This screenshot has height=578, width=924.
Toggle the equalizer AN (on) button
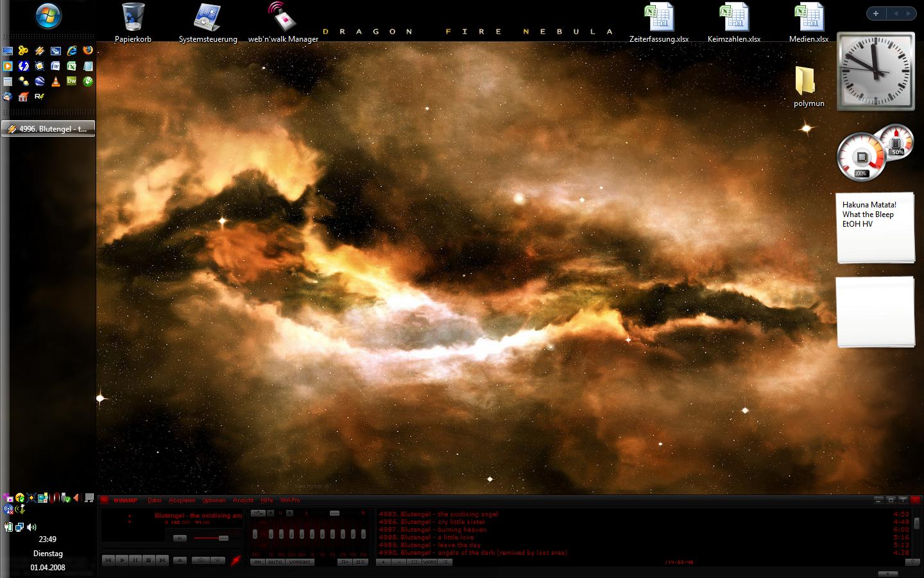coord(257,562)
